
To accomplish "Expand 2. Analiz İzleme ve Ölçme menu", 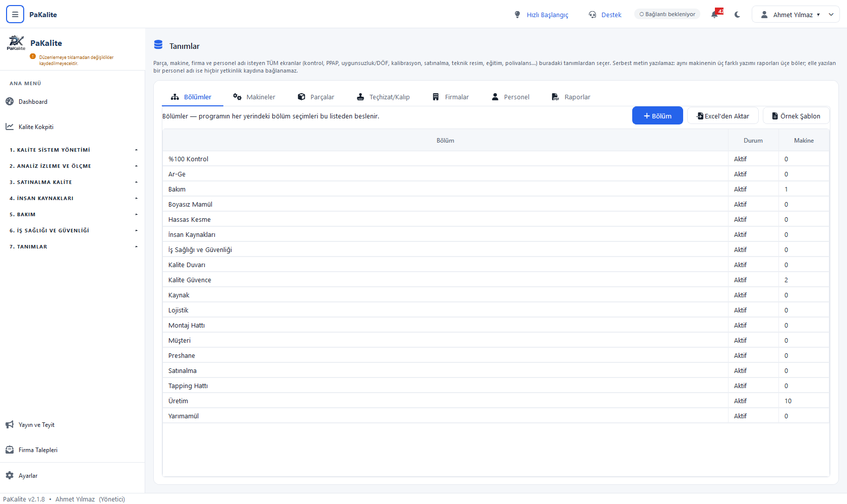I will pos(73,166).
